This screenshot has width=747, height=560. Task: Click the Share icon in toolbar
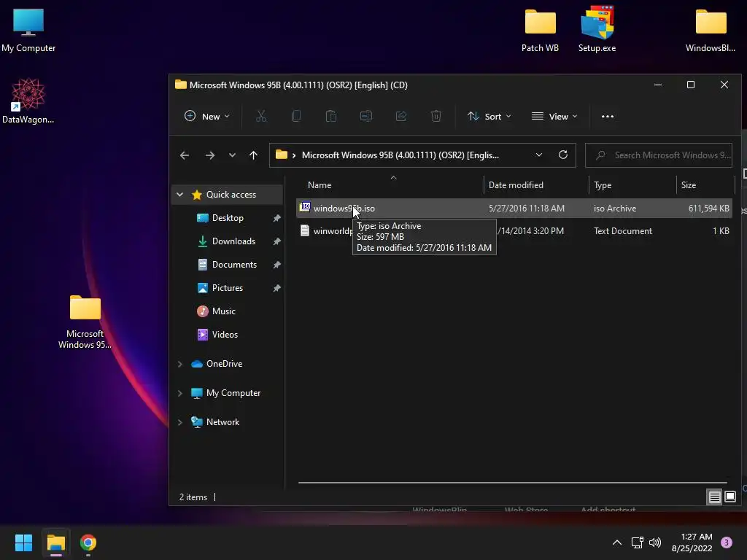pos(401,116)
